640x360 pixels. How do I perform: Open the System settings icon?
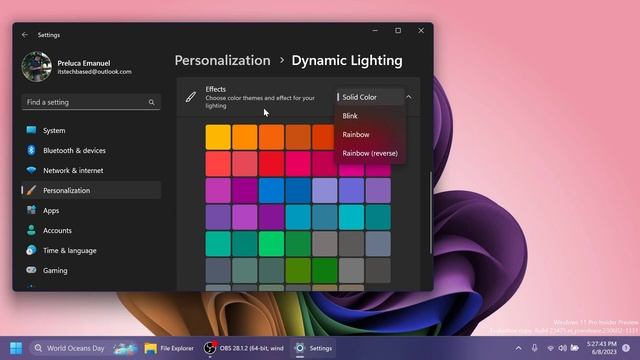tap(31, 130)
